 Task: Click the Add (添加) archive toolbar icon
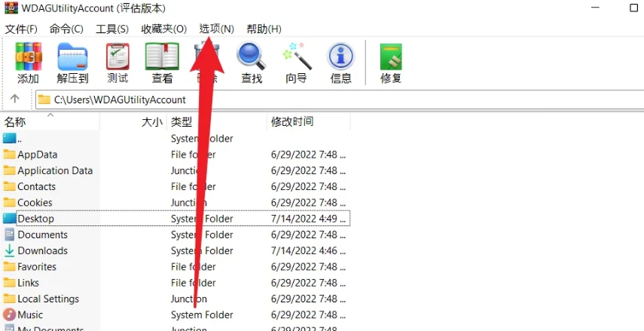coord(28,57)
